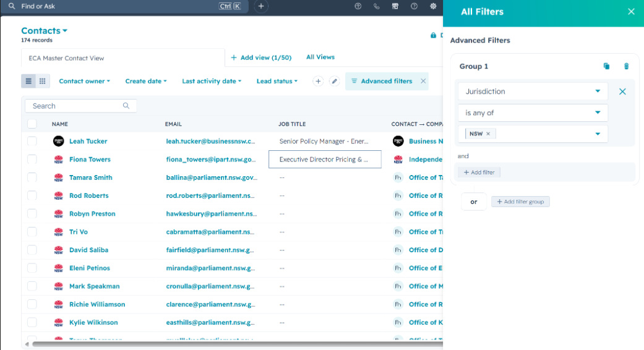Open Leah Tucker contact record

click(88, 141)
